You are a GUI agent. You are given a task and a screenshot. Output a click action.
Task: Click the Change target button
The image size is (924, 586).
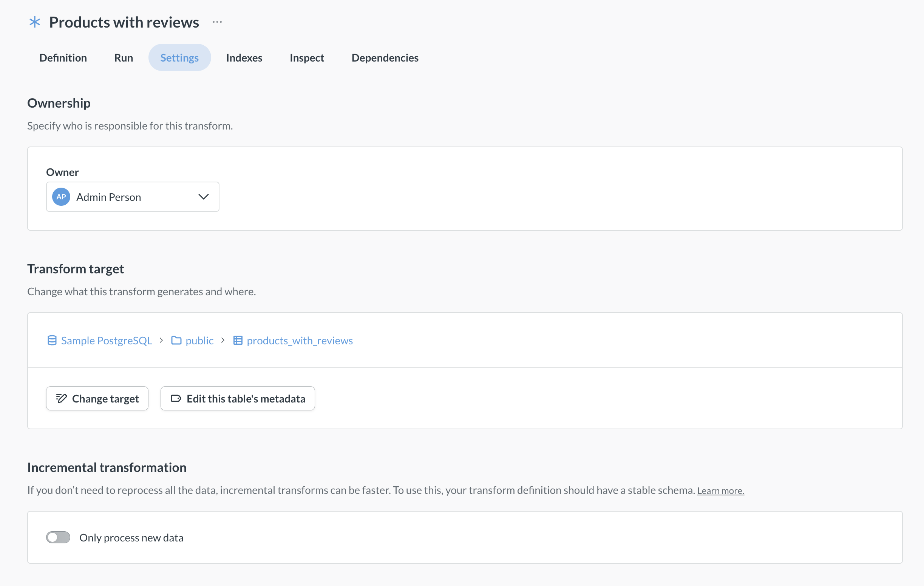(97, 398)
